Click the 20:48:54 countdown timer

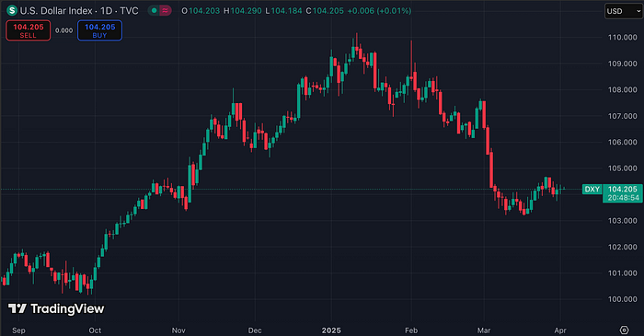(624, 198)
